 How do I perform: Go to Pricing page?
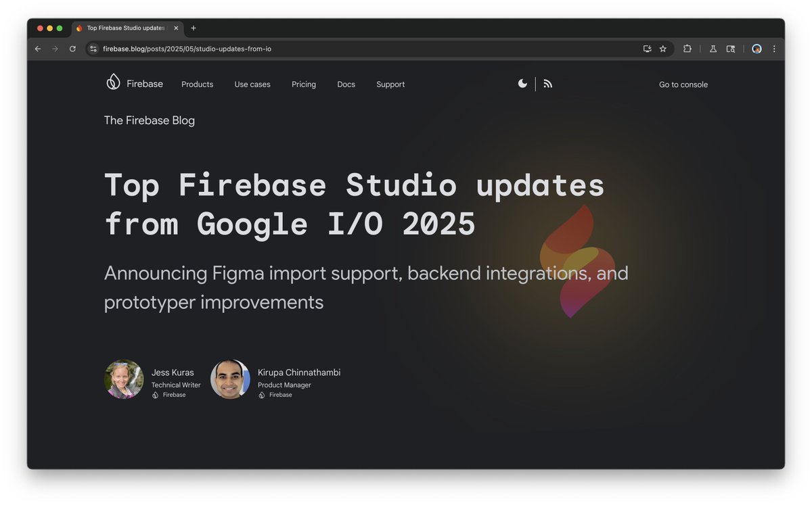[304, 85]
